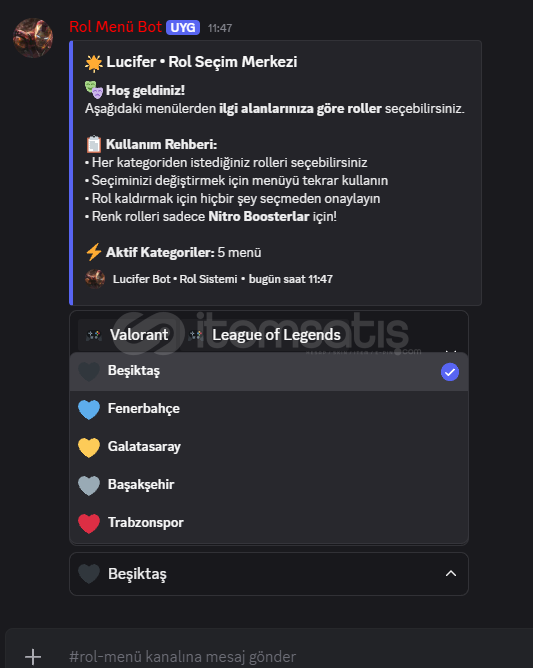Choose Trabzonspor from the list
533x668 pixels.
[269, 523]
